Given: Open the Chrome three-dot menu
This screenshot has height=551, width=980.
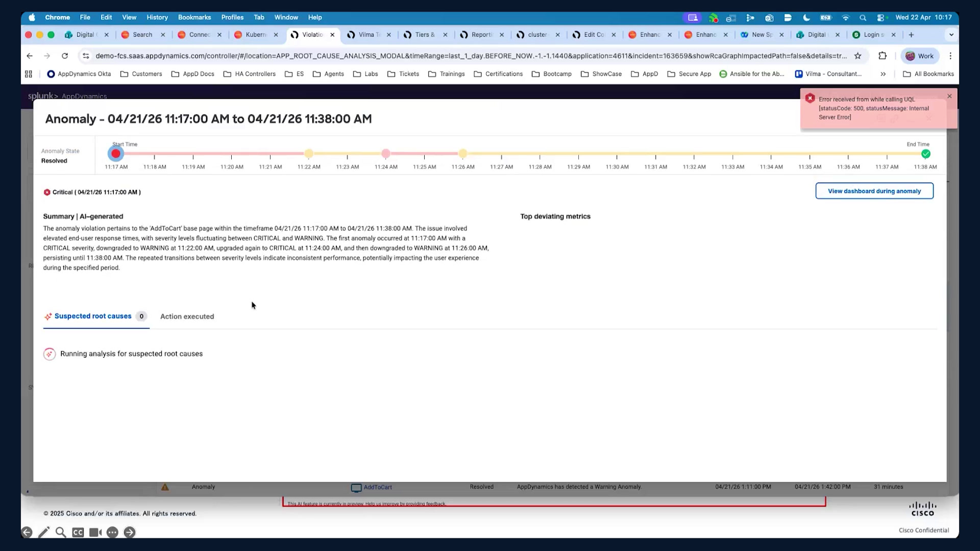Looking at the screenshot, I should pos(950,56).
